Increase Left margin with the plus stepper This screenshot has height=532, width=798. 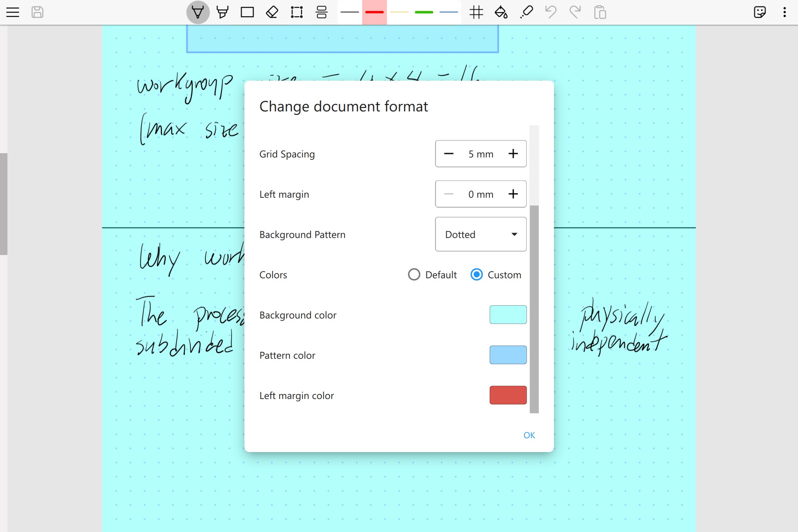(513, 194)
